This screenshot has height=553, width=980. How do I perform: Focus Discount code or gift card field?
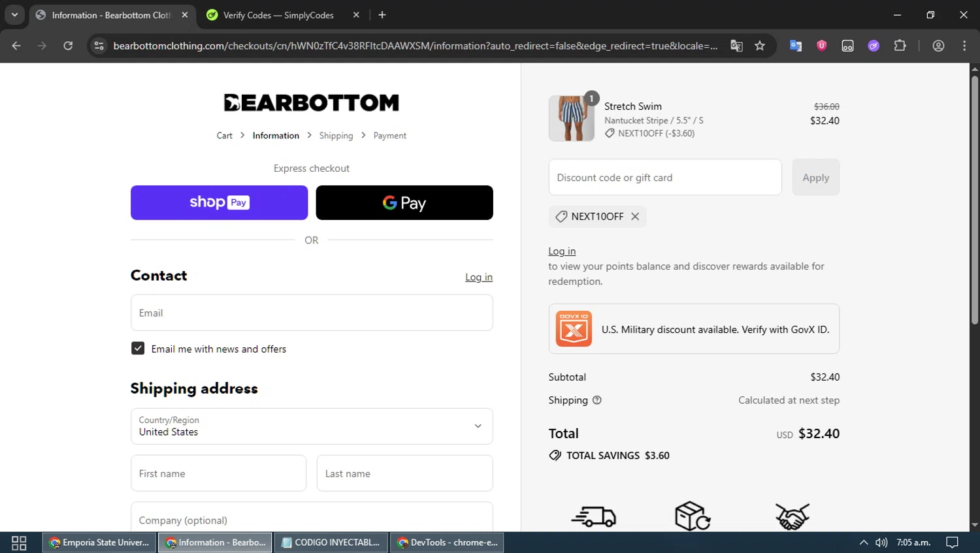[x=665, y=177]
